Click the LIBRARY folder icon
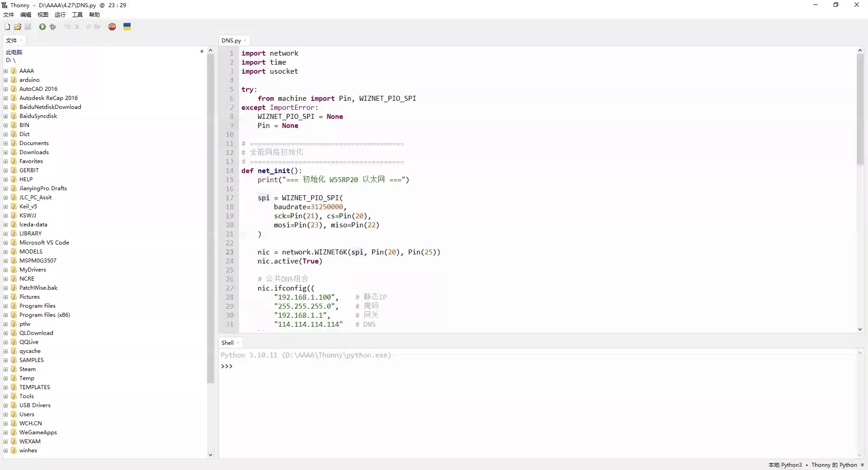This screenshot has width=868, height=470. pos(14,234)
